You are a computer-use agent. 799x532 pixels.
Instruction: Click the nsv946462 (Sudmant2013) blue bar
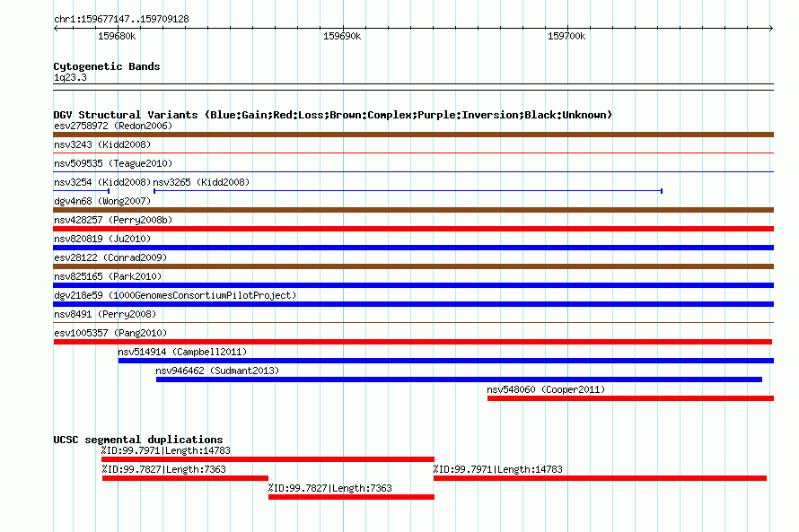(459, 379)
